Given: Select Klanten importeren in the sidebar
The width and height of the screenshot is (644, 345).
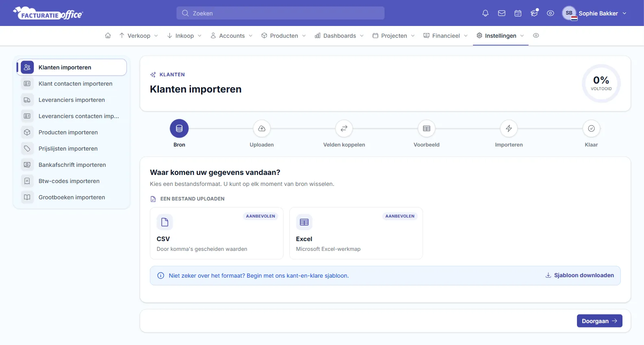Looking at the screenshot, I should coord(72,67).
